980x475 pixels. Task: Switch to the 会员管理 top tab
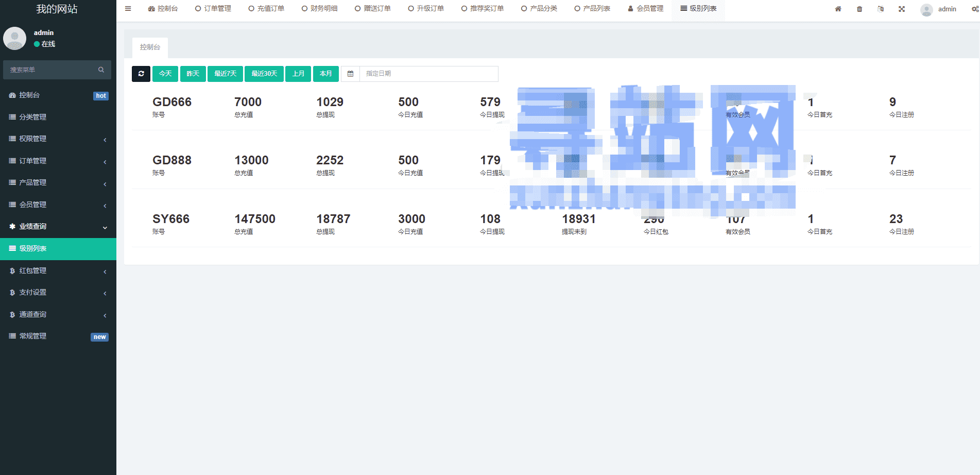pyautogui.click(x=646, y=9)
